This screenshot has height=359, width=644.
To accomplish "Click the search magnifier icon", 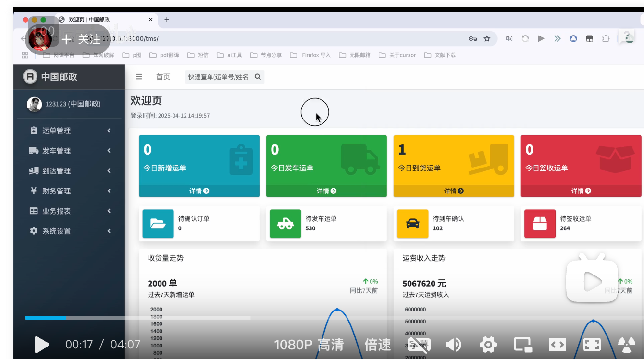I will pos(258,77).
